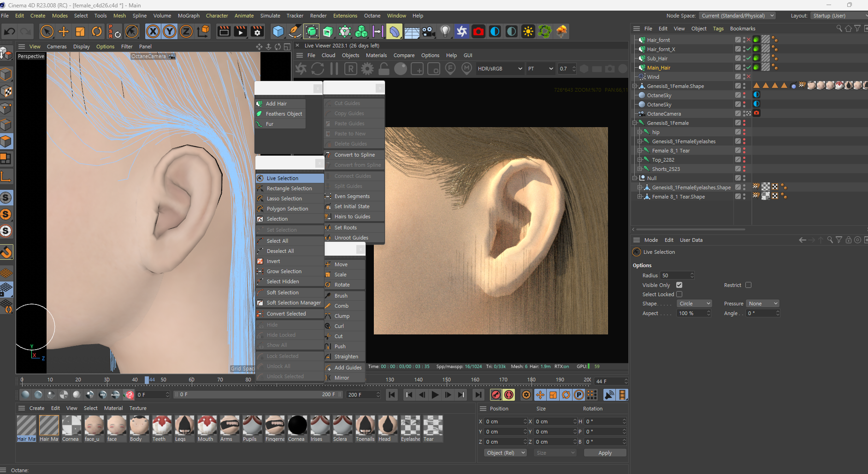
Task: Click the Apply button in coordinates panel
Action: [605, 453]
